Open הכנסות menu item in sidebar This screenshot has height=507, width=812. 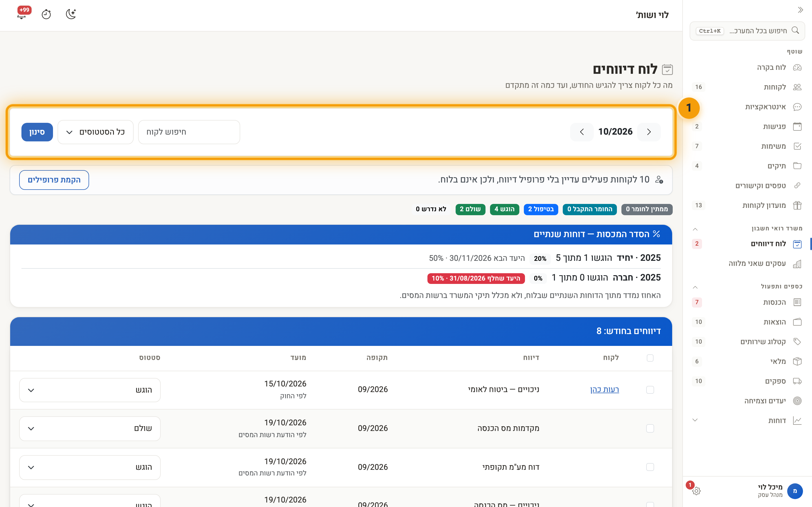point(747,302)
